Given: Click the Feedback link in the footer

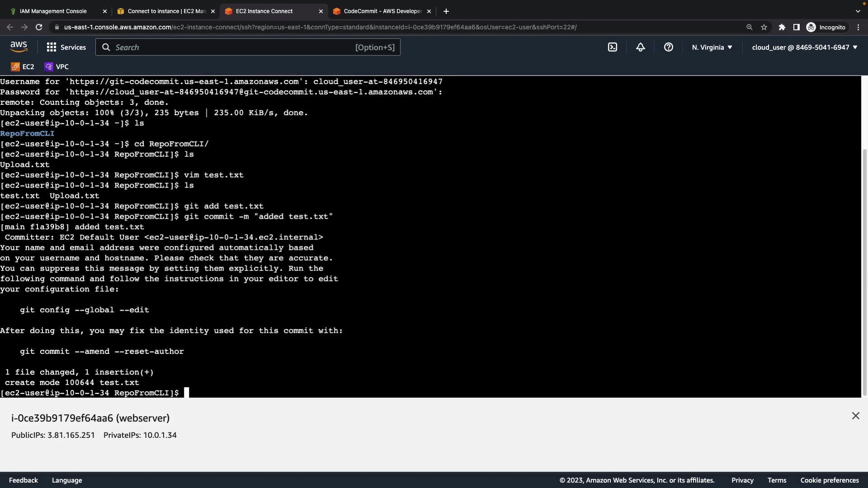Looking at the screenshot, I should [x=24, y=480].
